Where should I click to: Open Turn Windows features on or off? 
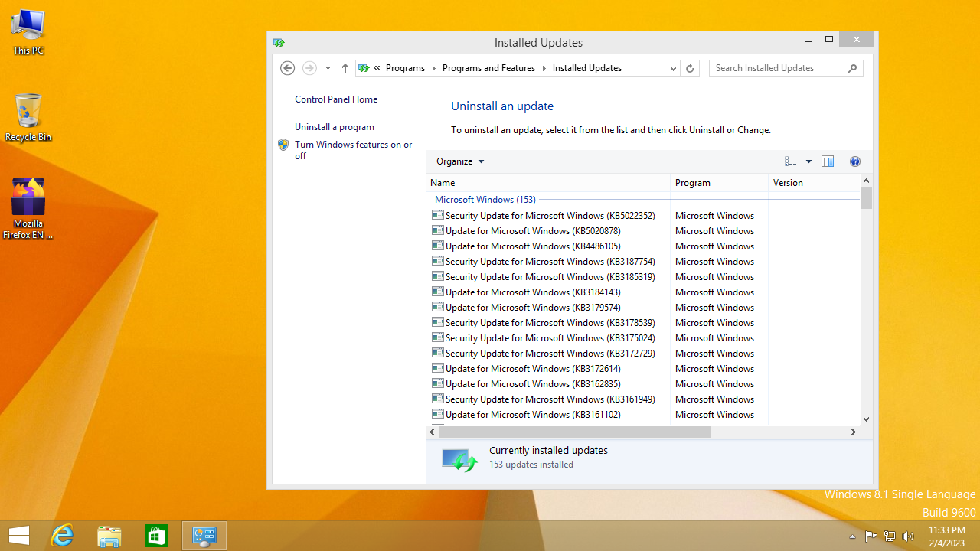coord(354,150)
